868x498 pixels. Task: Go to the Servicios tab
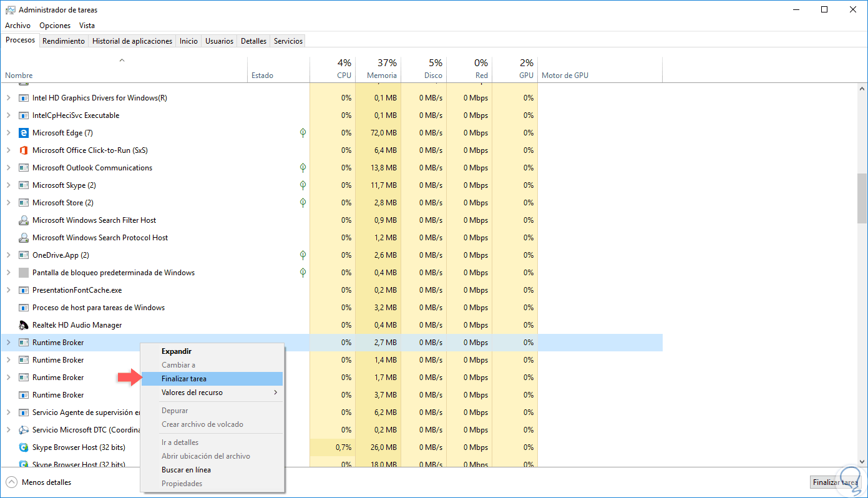[288, 41]
